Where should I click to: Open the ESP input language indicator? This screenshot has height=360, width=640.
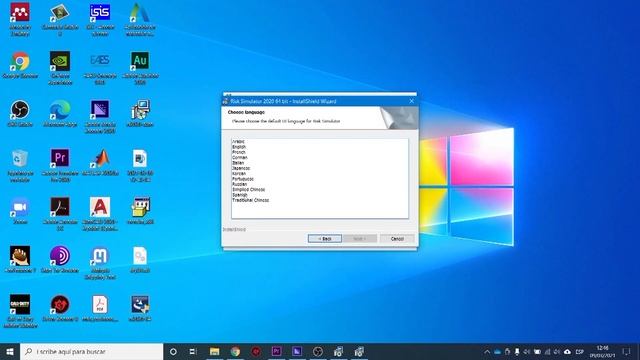pyautogui.click(x=580, y=352)
